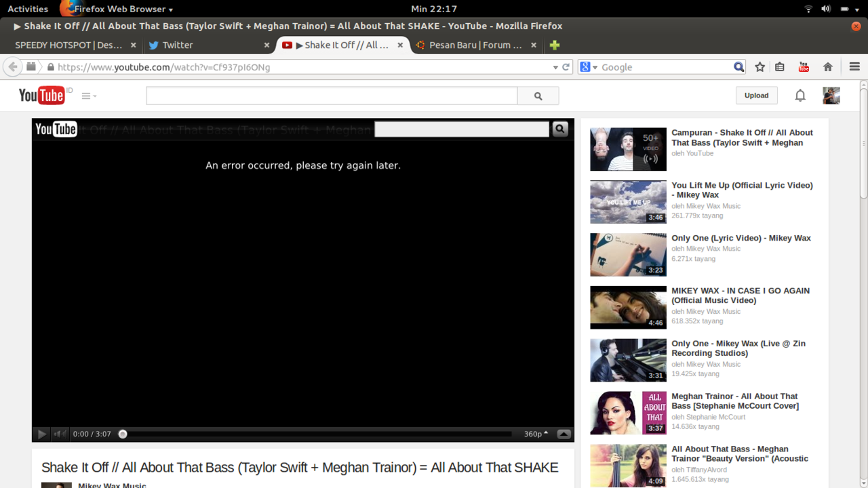Screen dimensions: 868x488
Task: Click the player's embedded search button
Action: click(x=560, y=129)
